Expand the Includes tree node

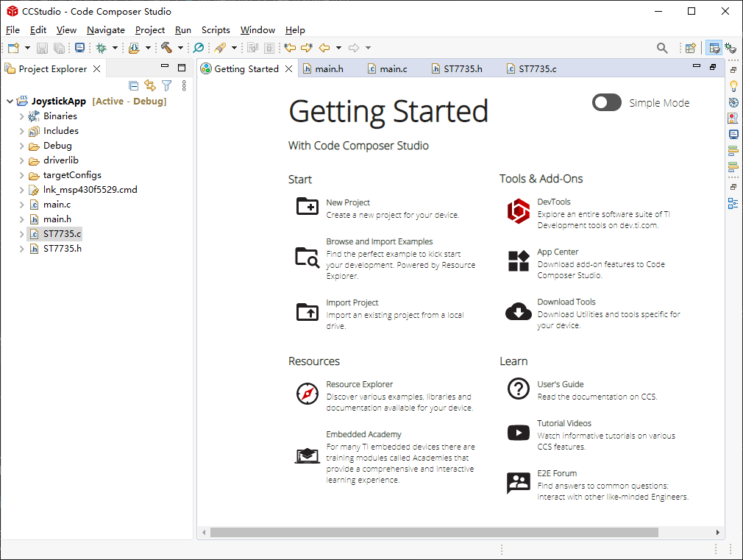tap(21, 131)
